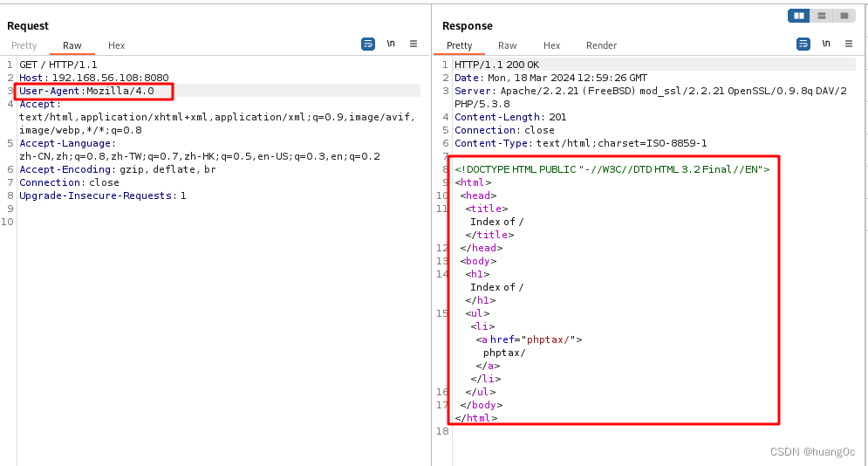Select side-by-side split layout icon
This screenshot has width=868, height=466.
pyautogui.click(x=799, y=16)
